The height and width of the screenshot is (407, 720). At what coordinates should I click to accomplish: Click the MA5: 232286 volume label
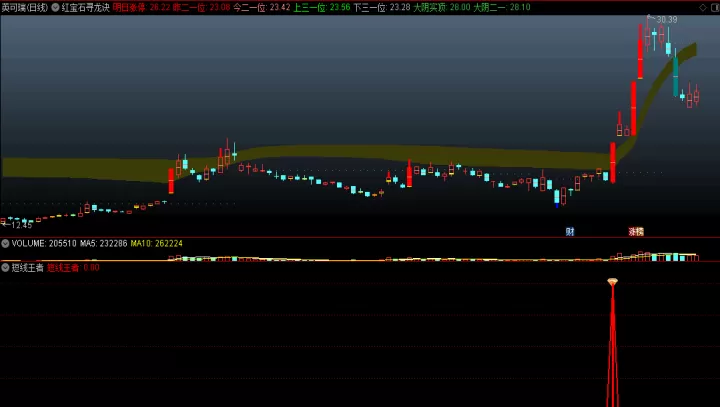click(103, 243)
